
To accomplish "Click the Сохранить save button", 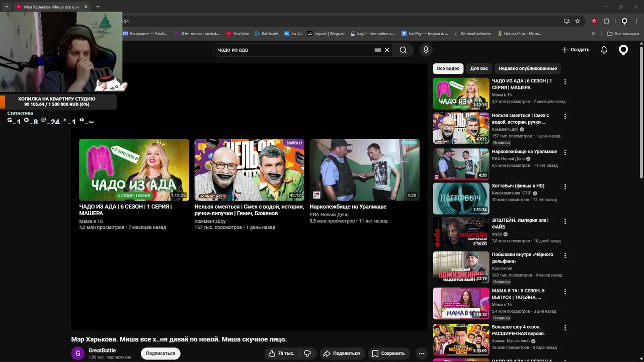I will [388, 353].
